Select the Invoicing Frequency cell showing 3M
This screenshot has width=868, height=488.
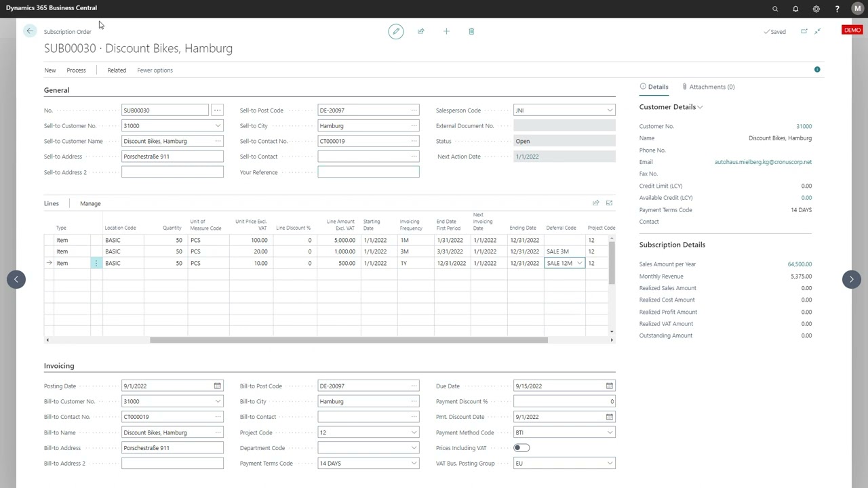pyautogui.click(x=416, y=251)
